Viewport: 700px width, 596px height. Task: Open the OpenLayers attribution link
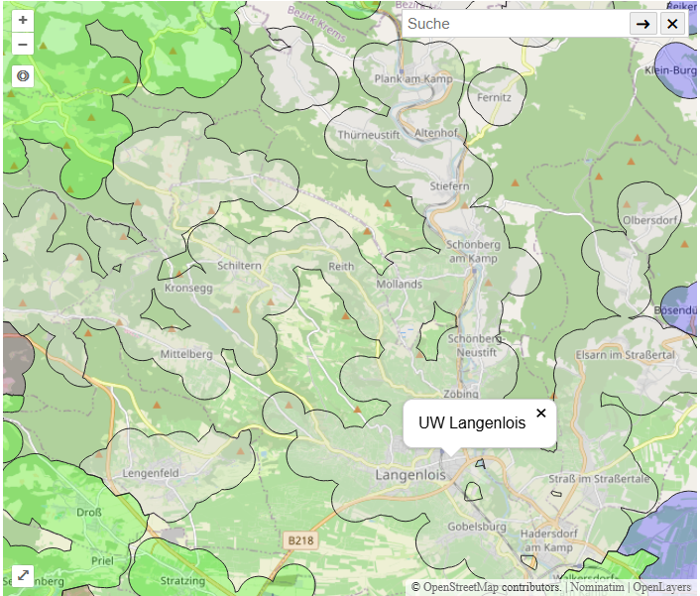click(661, 587)
